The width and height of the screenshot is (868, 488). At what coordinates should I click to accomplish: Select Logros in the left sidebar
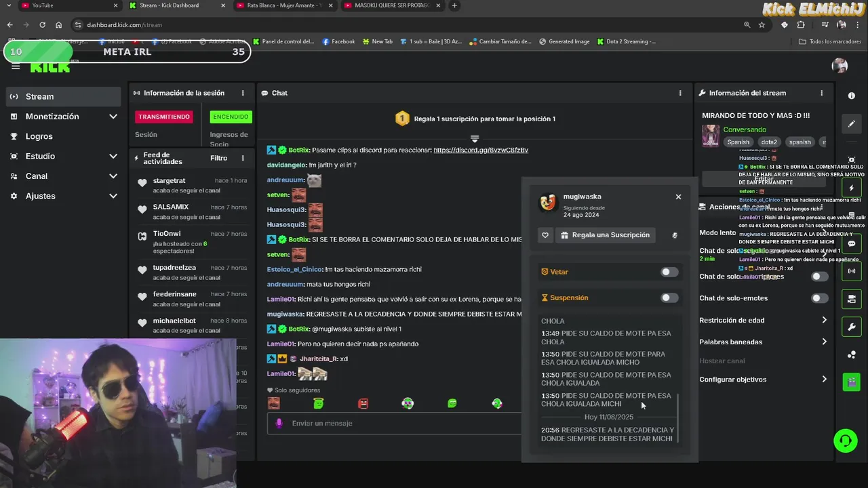click(x=64, y=136)
